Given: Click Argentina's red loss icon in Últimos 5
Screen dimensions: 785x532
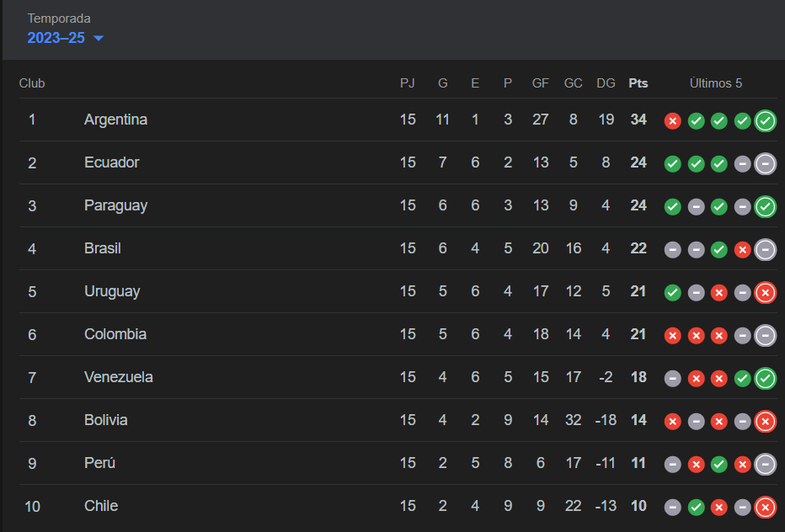Looking at the screenshot, I should click(672, 120).
